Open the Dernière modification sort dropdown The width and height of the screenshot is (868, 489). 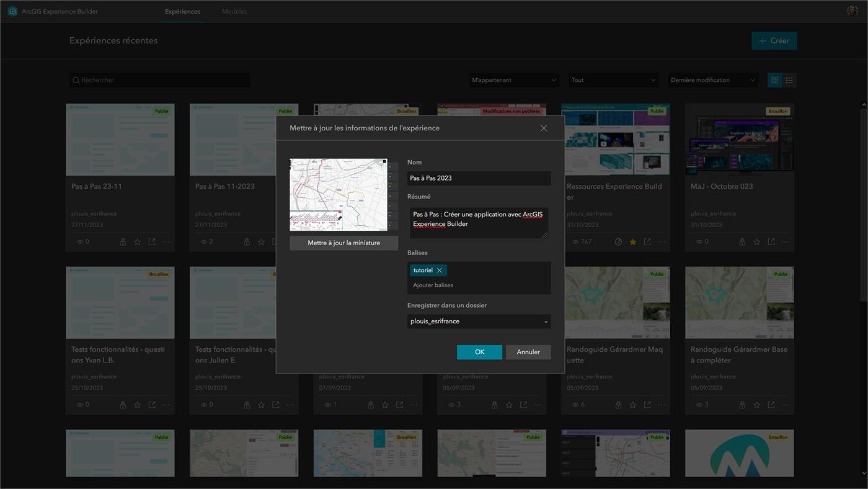click(714, 80)
